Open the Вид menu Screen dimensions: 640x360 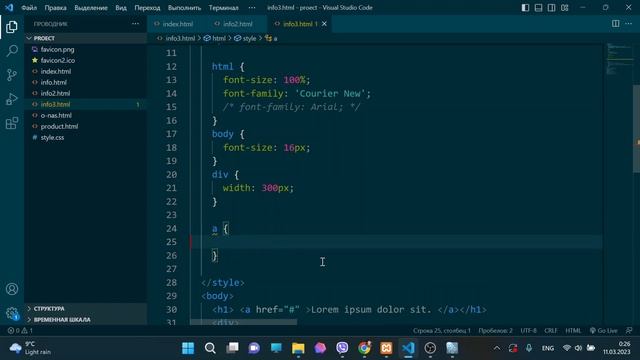coord(121,7)
